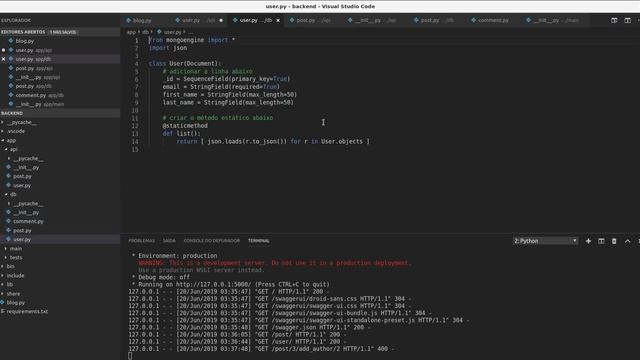Open the Console do Depurador tab
Screen dimensions: 640x360
(211, 241)
